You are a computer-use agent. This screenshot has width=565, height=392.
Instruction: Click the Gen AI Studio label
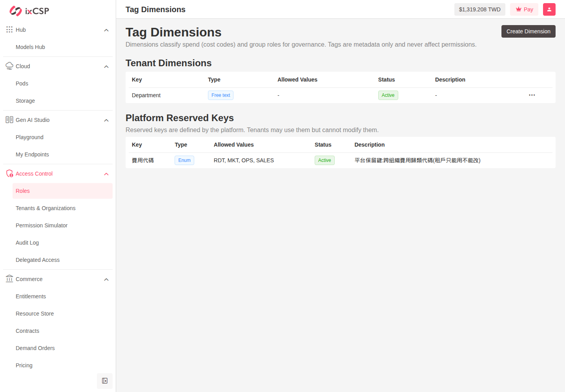[33, 120]
